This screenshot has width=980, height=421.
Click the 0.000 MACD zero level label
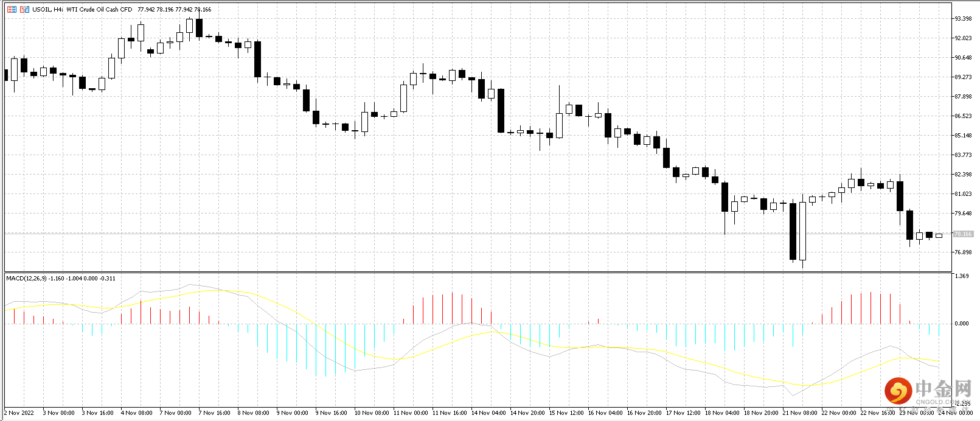(x=962, y=324)
